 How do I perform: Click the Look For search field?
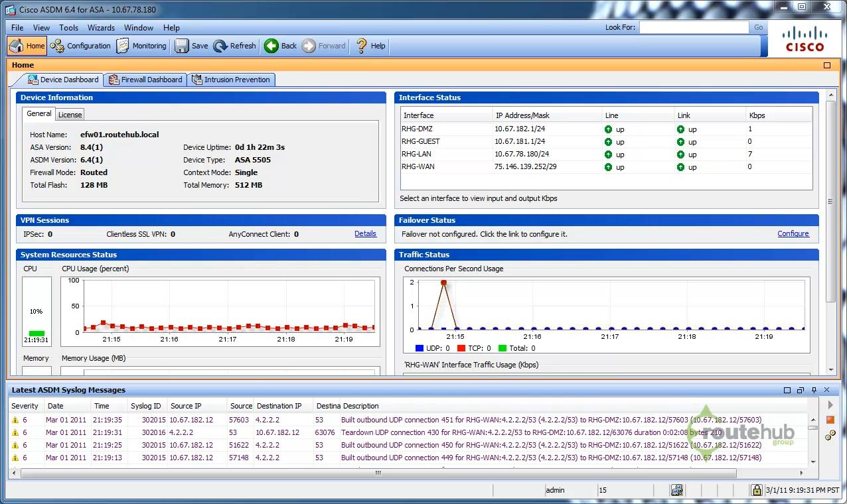694,27
